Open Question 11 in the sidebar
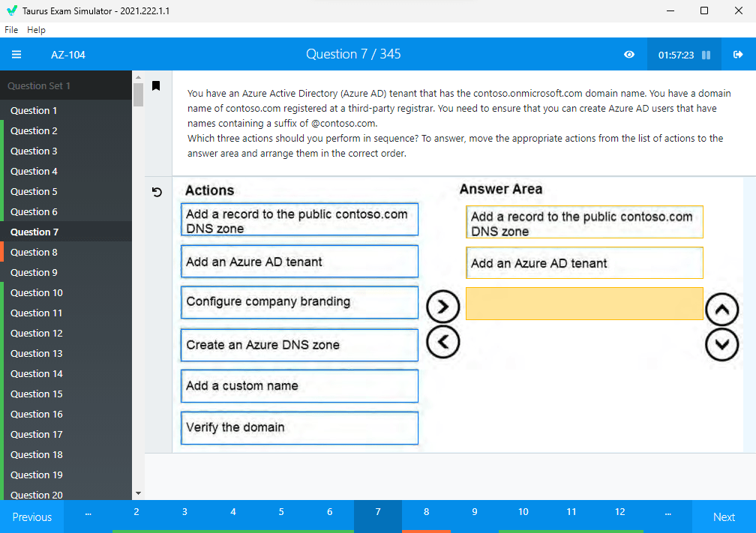The width and height of the screenshot is (756, 533). coord(66,313)
